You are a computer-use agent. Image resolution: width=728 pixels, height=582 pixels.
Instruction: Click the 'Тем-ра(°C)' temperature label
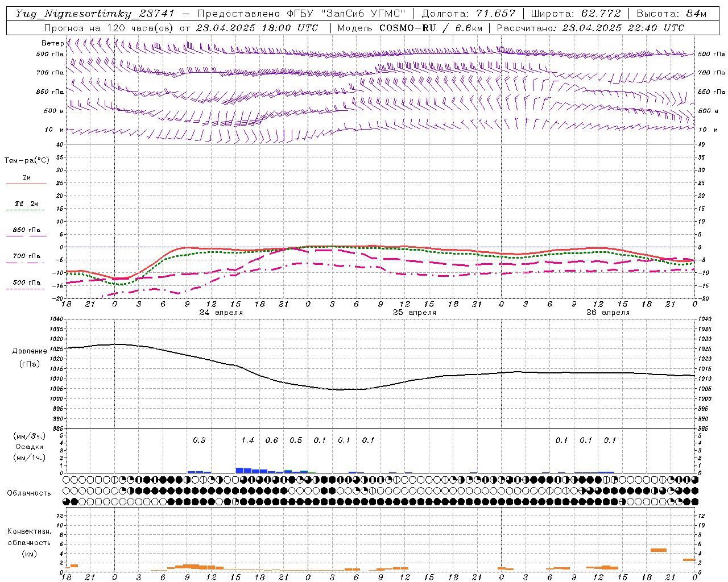(x=27, y=161)
